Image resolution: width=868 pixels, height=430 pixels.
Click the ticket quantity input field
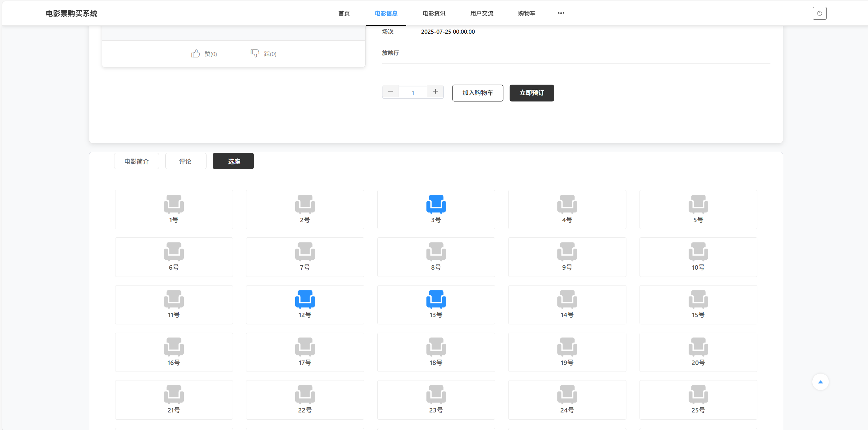pyautogui.click(x=413, y=93)
